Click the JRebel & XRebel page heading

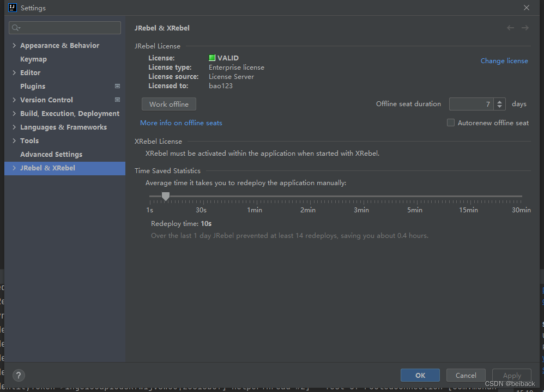[x=162, y=28]
